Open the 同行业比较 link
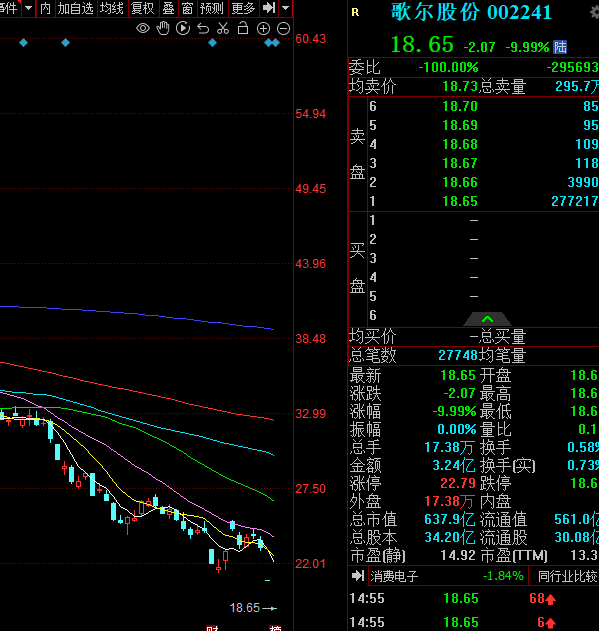The height and width of the screenshot is (631, 599). 568,576
